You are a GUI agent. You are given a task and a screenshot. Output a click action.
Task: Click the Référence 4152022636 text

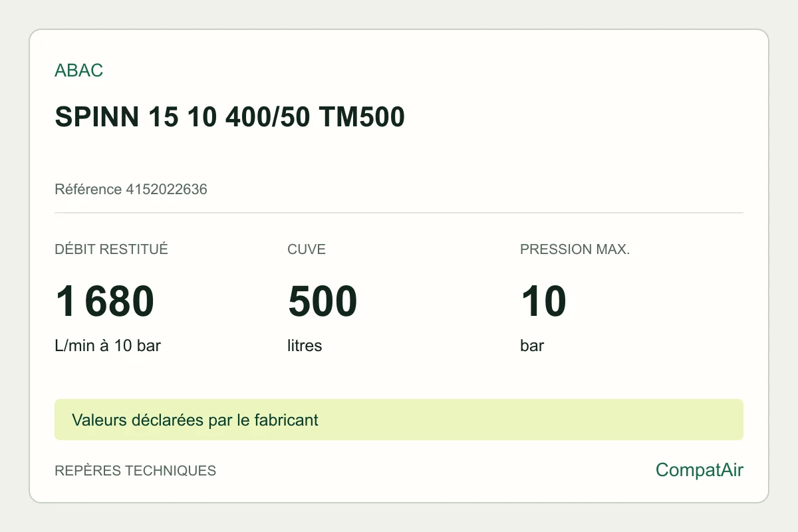[131, 190]
